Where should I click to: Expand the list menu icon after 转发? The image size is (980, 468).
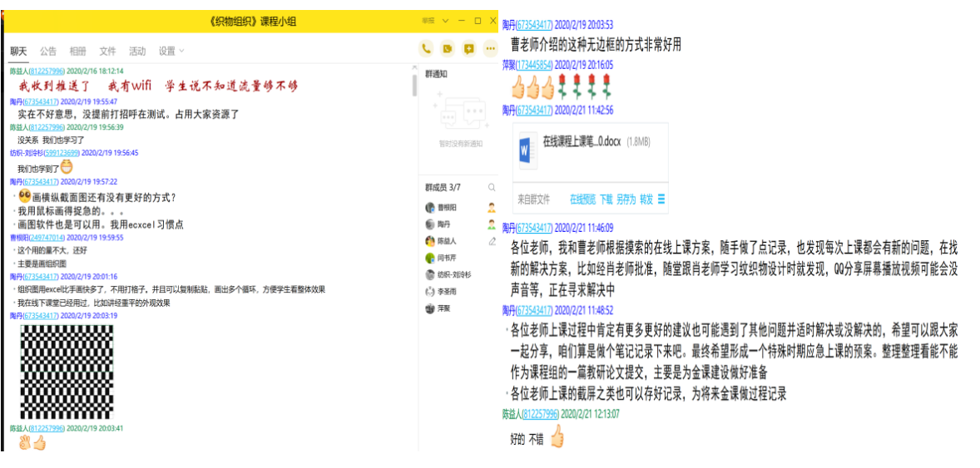pos(662,200)
